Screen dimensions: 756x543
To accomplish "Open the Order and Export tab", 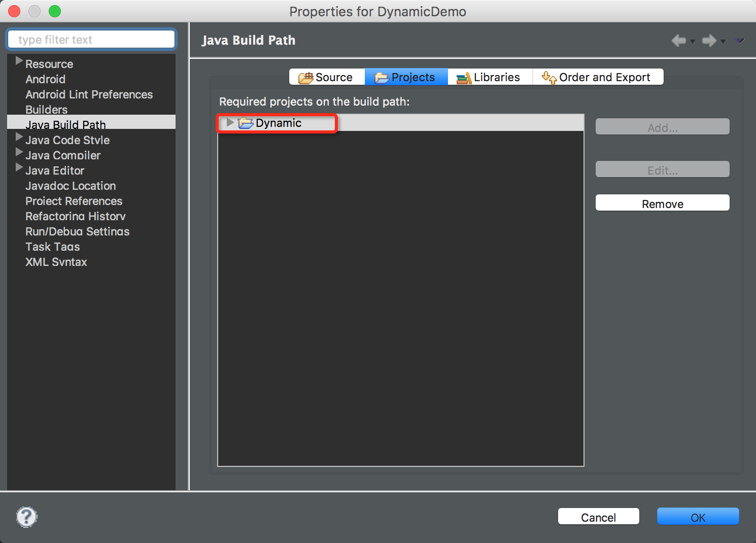I will (x=597, y=77).
